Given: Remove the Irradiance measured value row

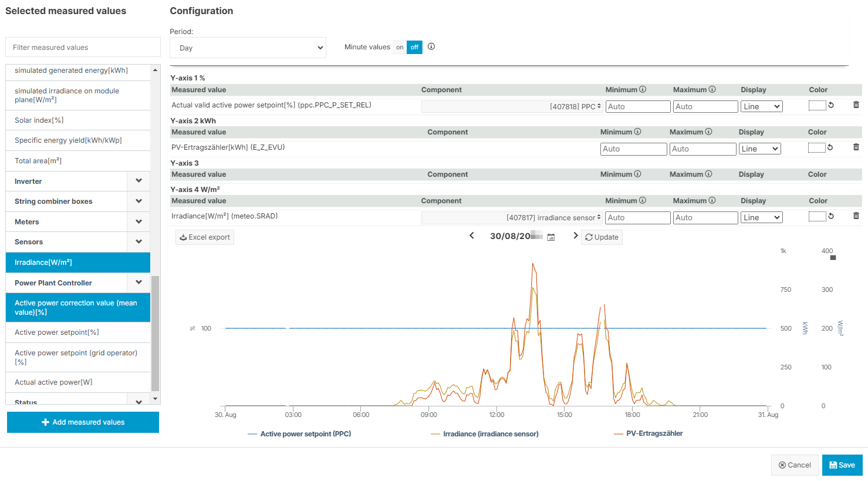Looking at the screenshot, I should click(856, 216).
